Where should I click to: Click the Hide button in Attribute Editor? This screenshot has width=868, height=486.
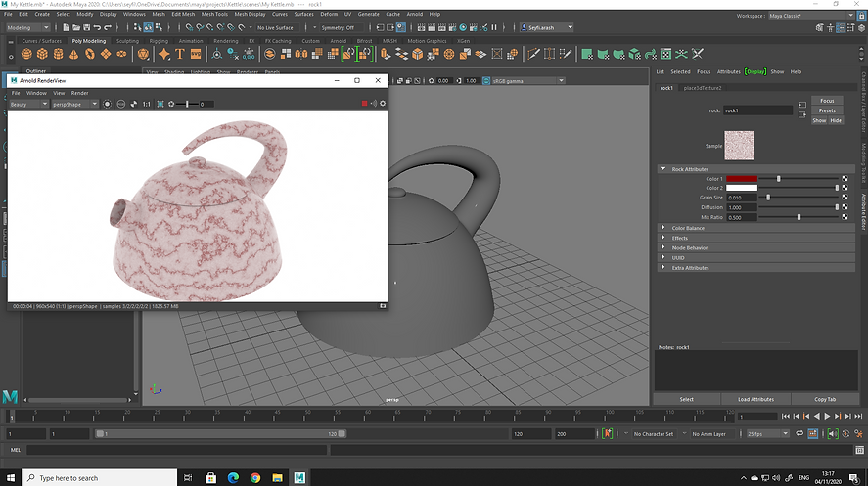836,120
